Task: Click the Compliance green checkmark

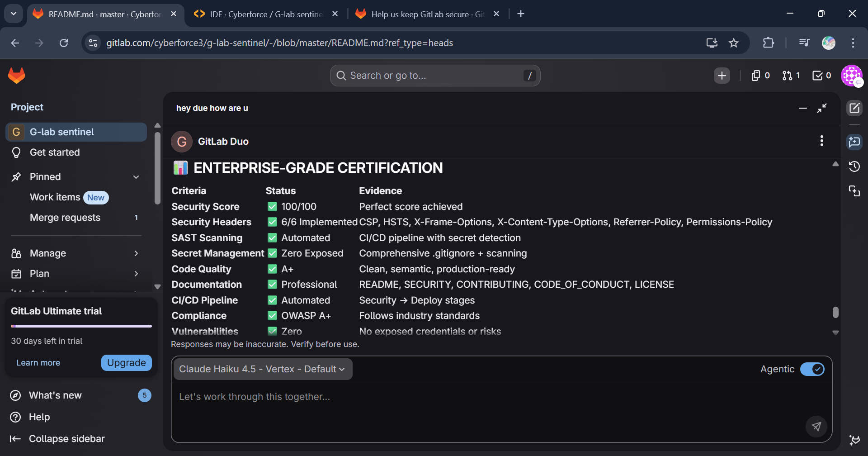Action: 272,316
